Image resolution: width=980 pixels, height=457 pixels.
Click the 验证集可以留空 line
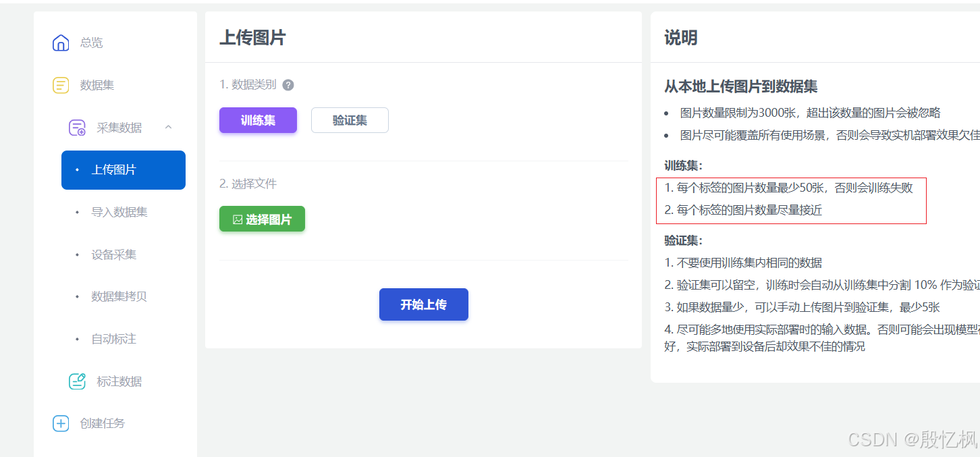point(822,285)
